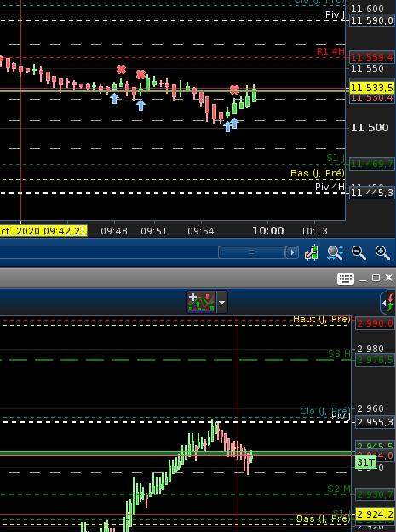Screen dimensions: 396x532
Task: Click the 11 559,4 resistance price tag
Action: tap(371, 57)
